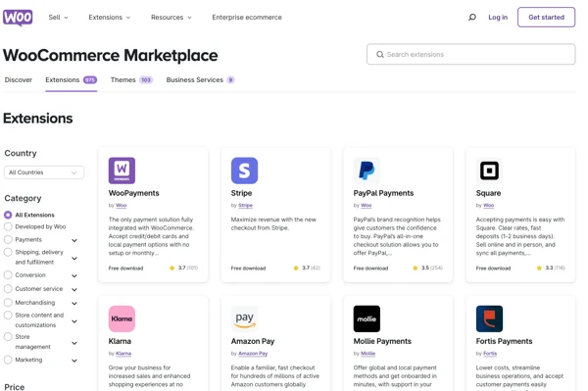Click the Log in link
The width and height of the screenshot is (588, 391).
coord(498,18)
